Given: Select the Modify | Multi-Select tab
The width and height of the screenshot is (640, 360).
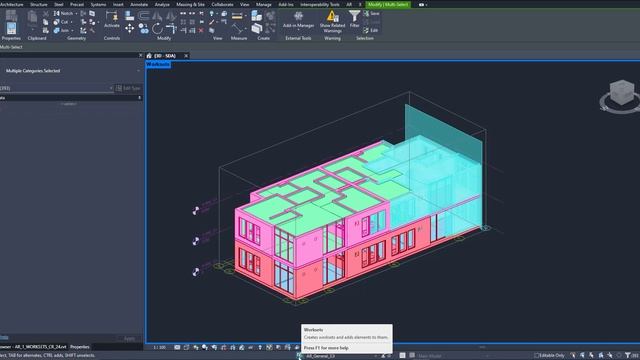Looking at the screenshot, I should pyautogui.click(x=388, y=4).
